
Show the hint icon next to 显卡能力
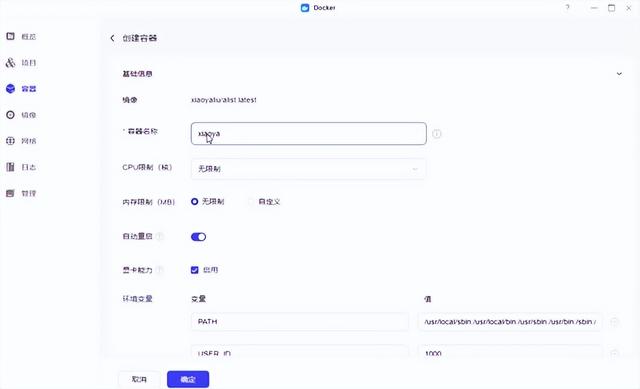click(x=160, y=270)
